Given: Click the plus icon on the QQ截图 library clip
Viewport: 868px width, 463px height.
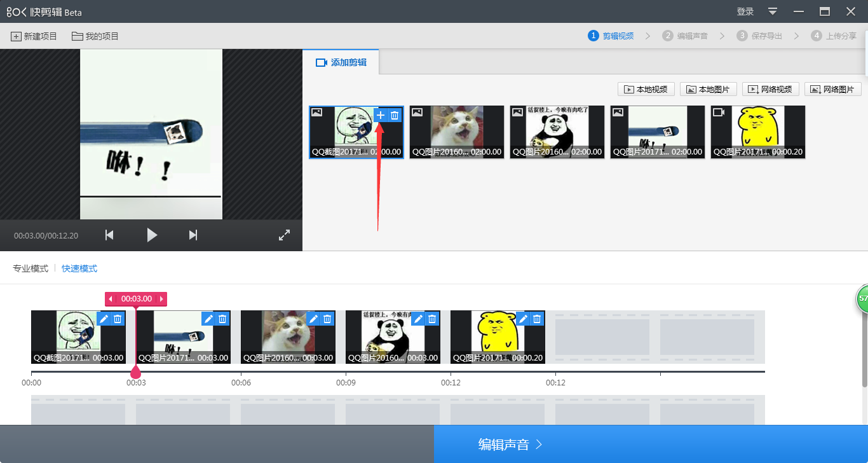Looking at the screenshot, I should tap(381, 115).
